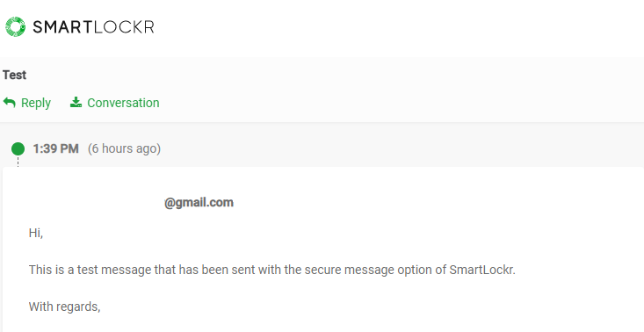Screen dimensions: 644x332
Task: Click the word SmartLockr in message body
Action: click(x=482, y=270)
